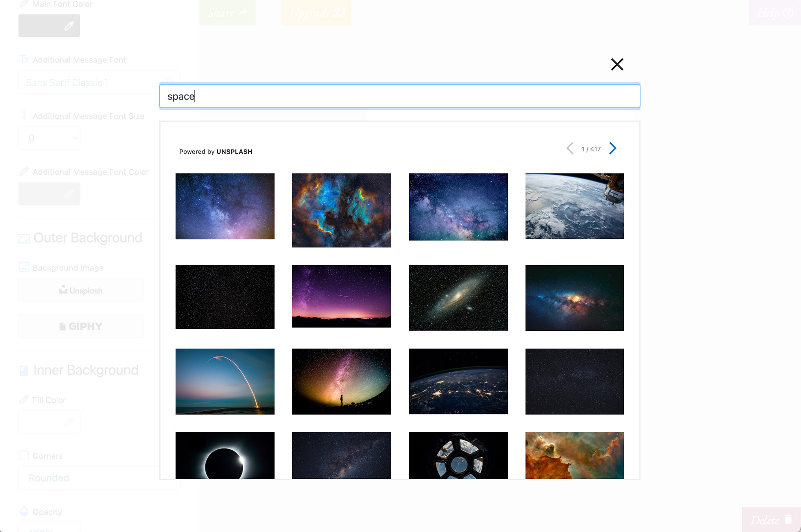Click the Upgrade $2 button
801x532 pixels.
pos(317,13)
